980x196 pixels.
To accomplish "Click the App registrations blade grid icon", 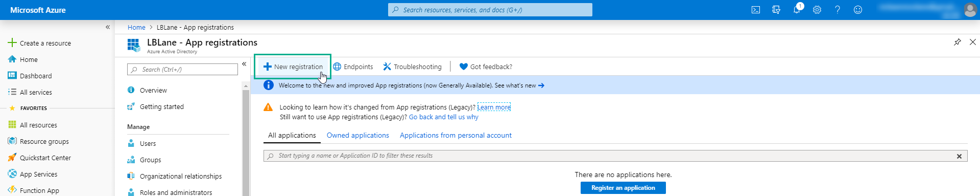I will coord(134,45).
